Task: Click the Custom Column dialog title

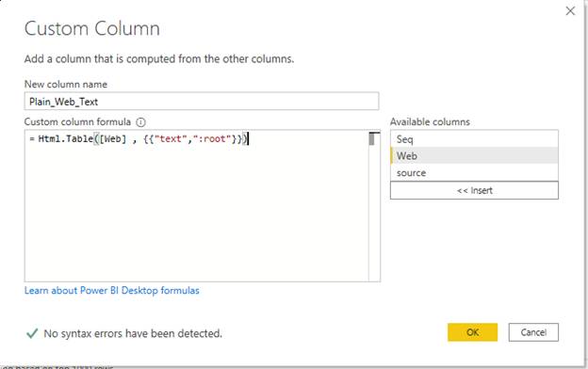Action: click(92, 29)
